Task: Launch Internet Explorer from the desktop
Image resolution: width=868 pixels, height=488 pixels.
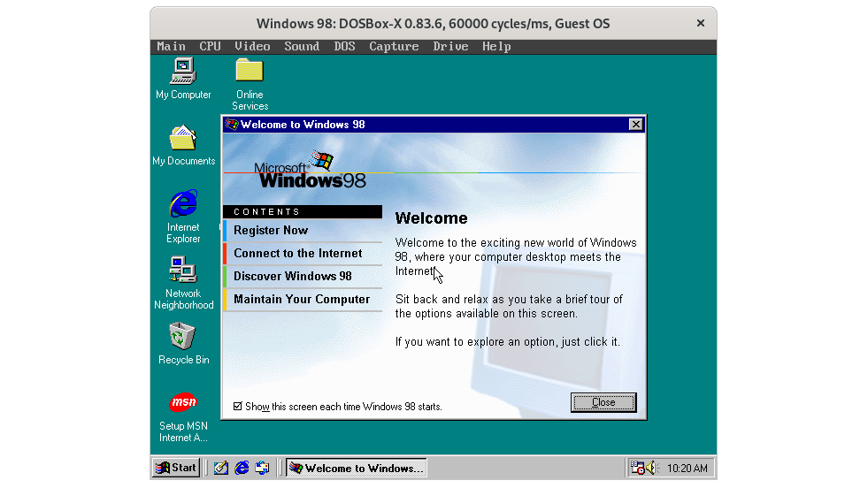Action: (x=183, y=204)
